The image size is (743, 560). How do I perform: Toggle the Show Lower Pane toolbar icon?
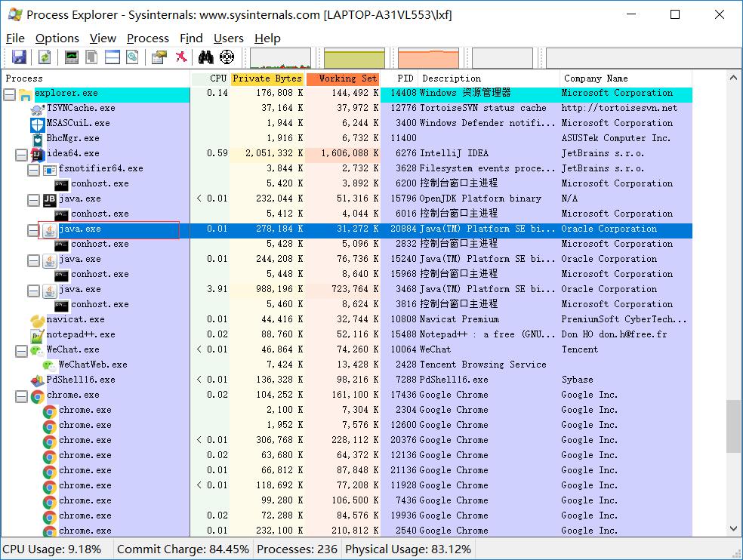[113, 57]
